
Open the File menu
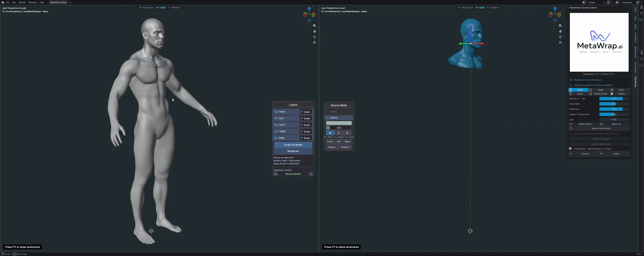(x=8, y=2)
